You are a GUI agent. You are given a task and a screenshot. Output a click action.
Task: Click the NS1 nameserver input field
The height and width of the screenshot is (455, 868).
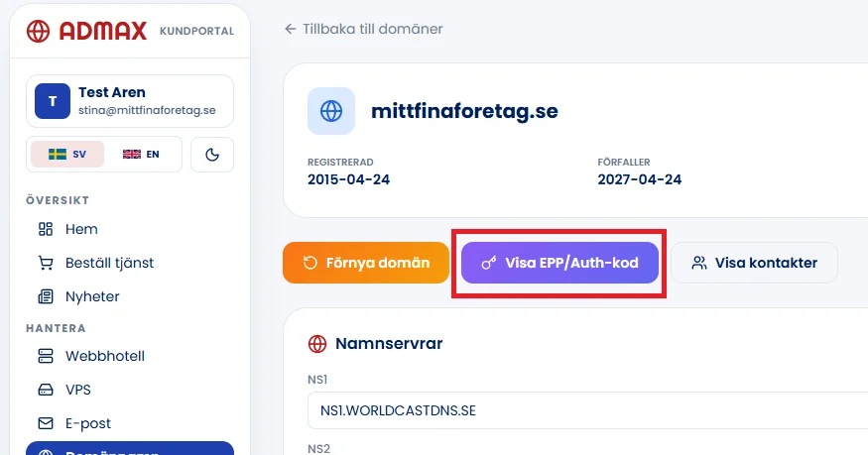click(588, 410)
